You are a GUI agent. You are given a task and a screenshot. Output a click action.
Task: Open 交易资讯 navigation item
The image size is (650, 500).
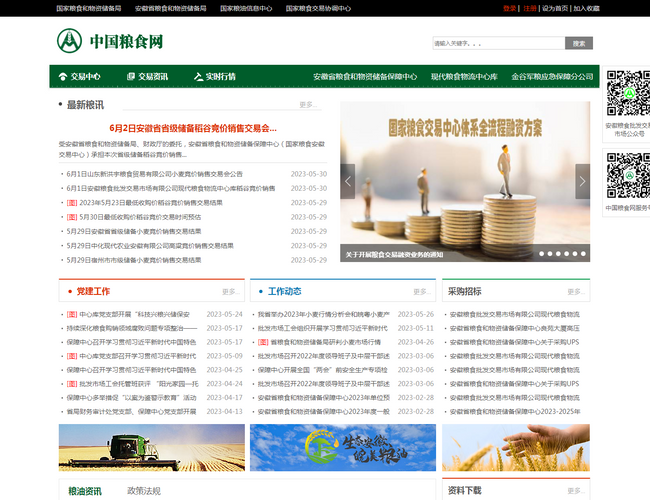coord(147,76)
